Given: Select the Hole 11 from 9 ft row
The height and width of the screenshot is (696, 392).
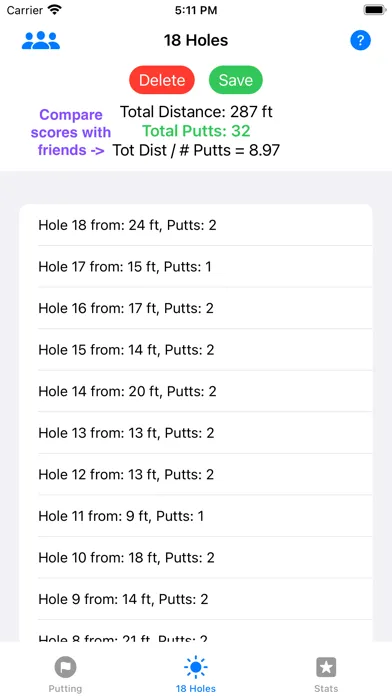Looking at the screenshot, I should [x=196, y=516].
